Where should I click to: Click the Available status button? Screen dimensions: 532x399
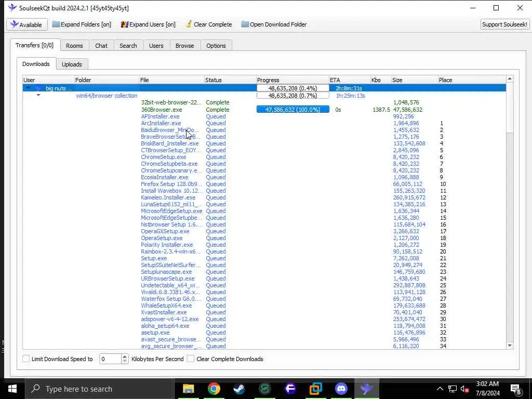(26, 24)
